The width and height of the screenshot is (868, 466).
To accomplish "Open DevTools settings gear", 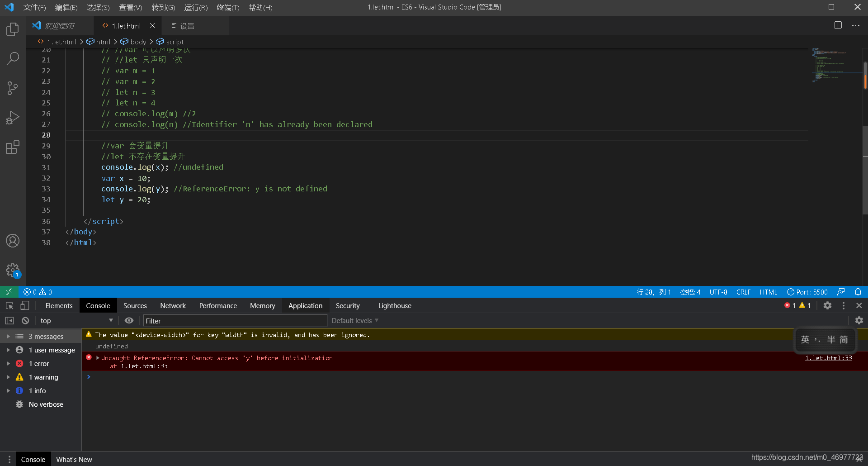I will 827,306.
